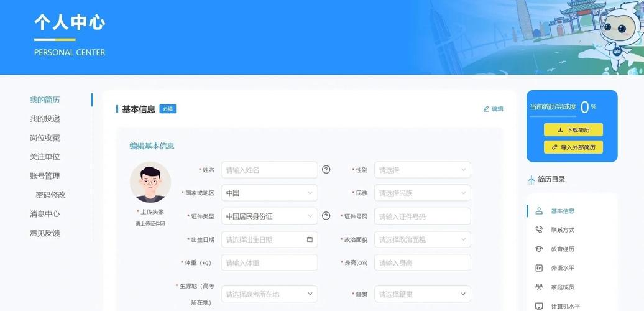
Task: Jump to 计算机水平 in resume directory
Action: [566, 306]
